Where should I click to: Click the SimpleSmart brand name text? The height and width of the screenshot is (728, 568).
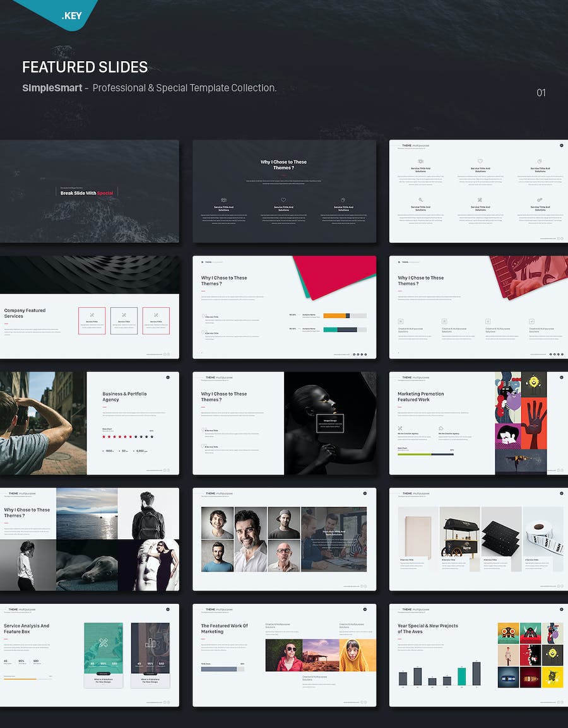[52, 88]
